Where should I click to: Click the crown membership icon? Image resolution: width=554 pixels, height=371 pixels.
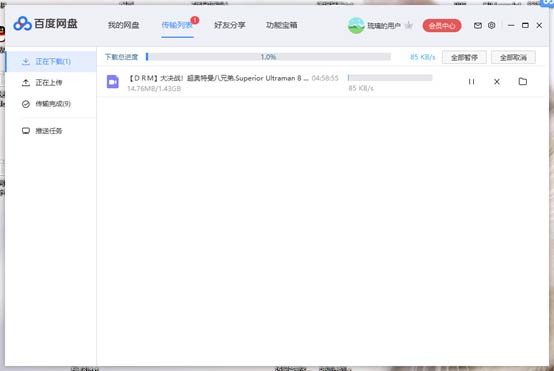point(409,25)
